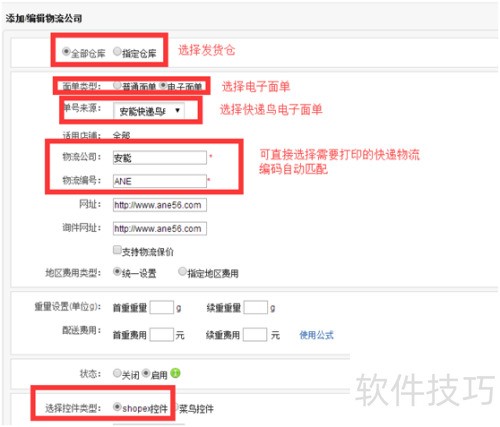Screen dimensions: 500x427
Task: Set status to 启用
Action: [x=146, y=373]
